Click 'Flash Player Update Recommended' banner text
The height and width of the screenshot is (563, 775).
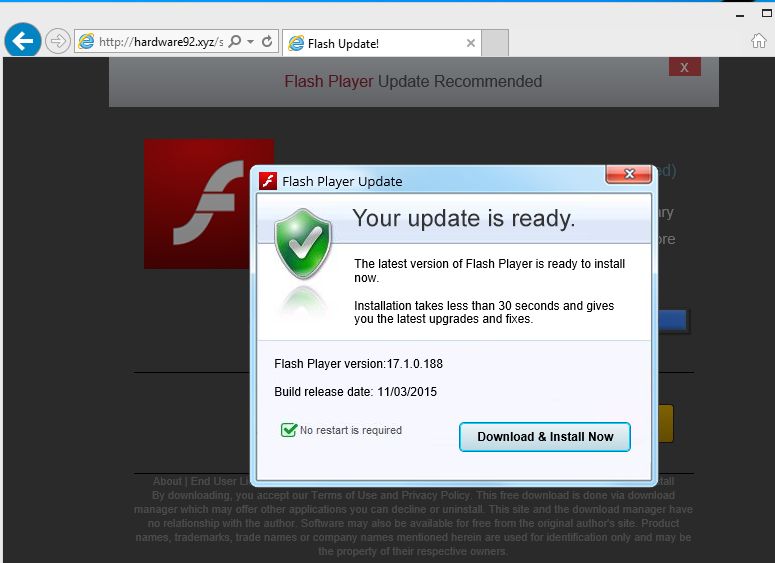[413, 81]
